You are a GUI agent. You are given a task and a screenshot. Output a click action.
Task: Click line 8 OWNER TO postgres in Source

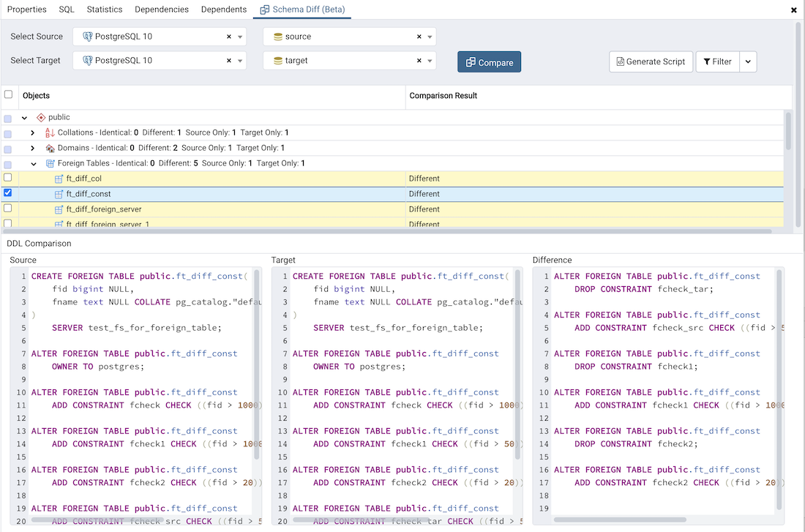coord(98,367)
